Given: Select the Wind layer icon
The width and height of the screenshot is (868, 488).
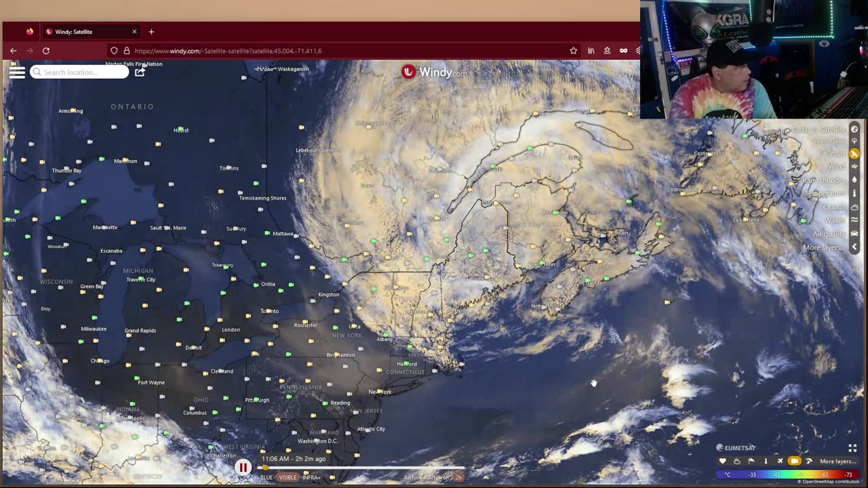Looking at the screenshot, I should point(854,166).
